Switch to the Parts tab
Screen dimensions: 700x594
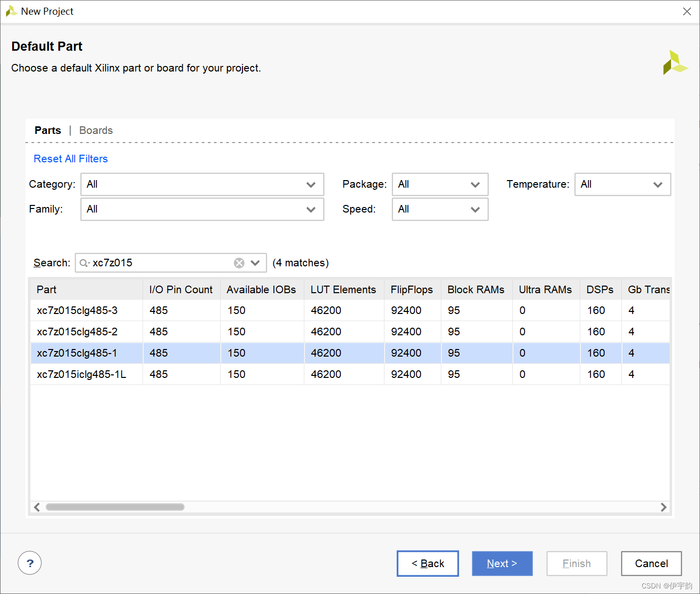click(48, 130)
